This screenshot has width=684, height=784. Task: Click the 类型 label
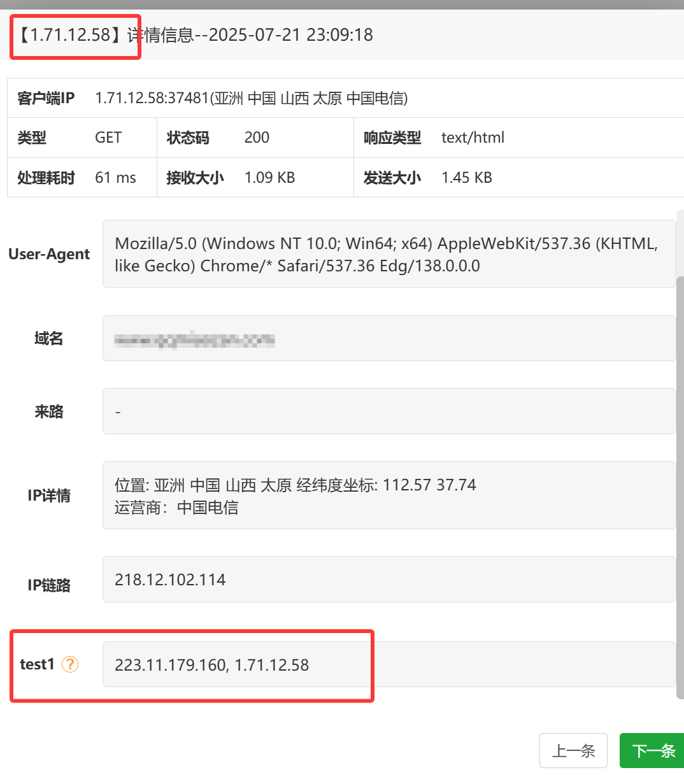(x=32, y=138)
